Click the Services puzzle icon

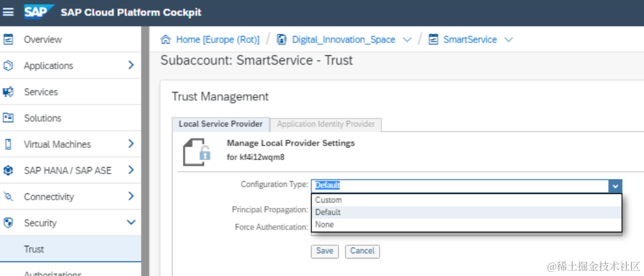8,92
